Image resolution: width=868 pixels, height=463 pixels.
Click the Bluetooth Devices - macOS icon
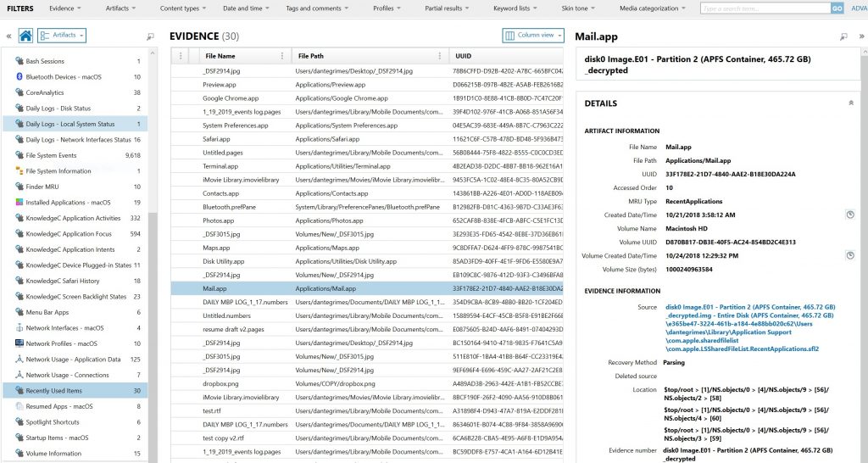pyautogui.click(x=19, y=77)
